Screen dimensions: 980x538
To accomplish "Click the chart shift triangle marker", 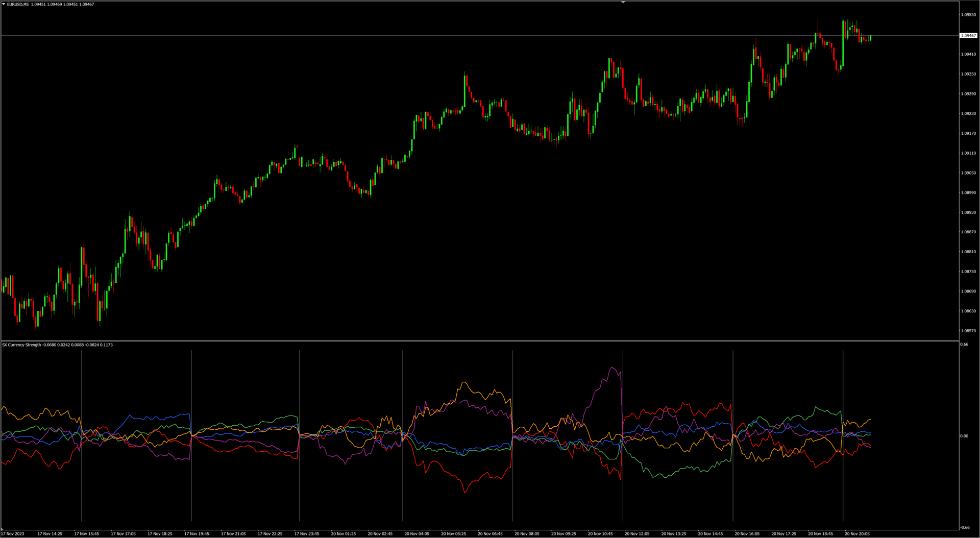I will [623, 3].
